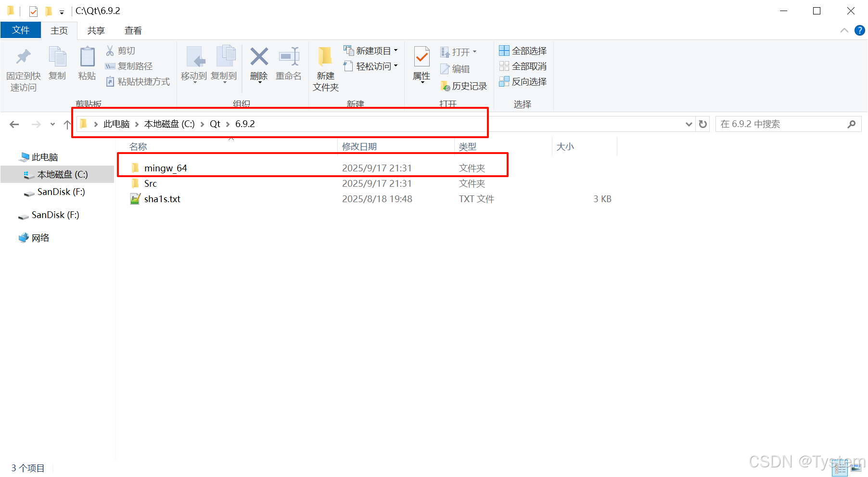Refresh the current folder
The width and height of the screenshot is (868, 477).
(703, 124)
